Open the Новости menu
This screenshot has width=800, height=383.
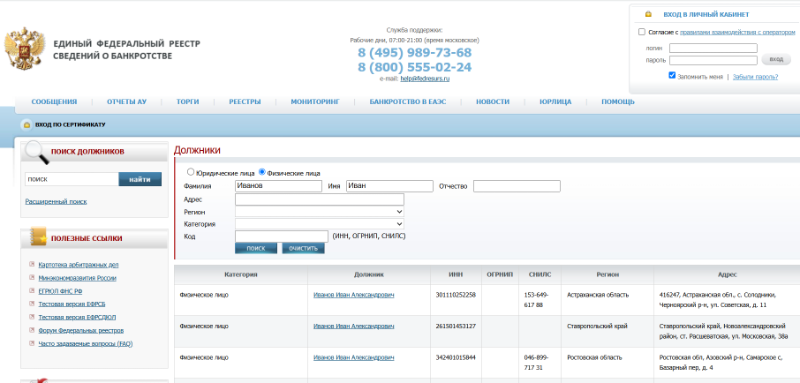pyautogui.click(x=493, y=102)
